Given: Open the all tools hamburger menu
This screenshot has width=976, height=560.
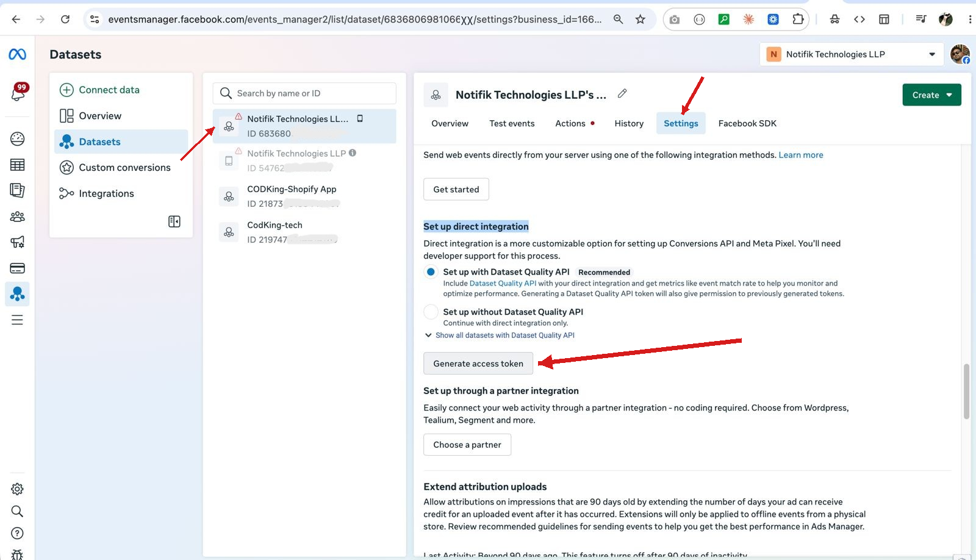Looking at the screenshot, I should click(x=17, y=320).
